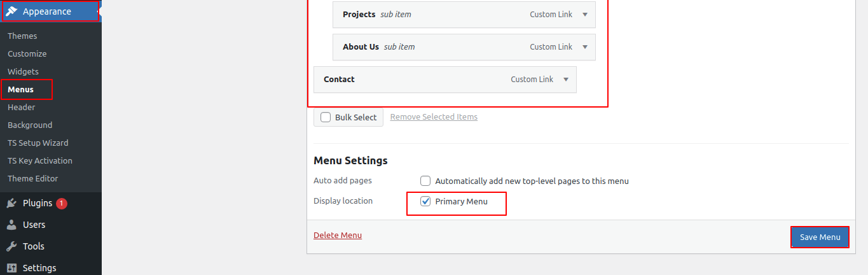
Task: Click the Users person icon
Action: (11, 225)
